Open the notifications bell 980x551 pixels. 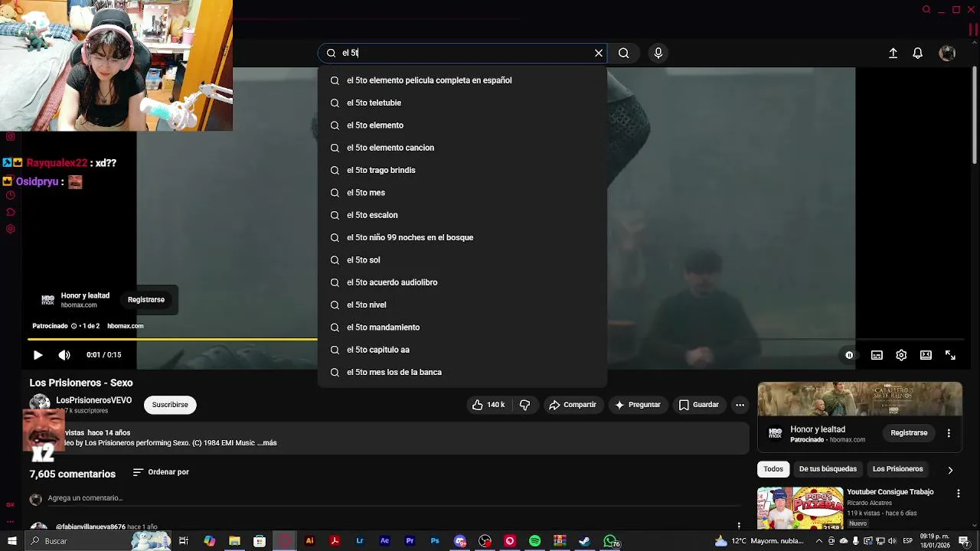point(917,53)
